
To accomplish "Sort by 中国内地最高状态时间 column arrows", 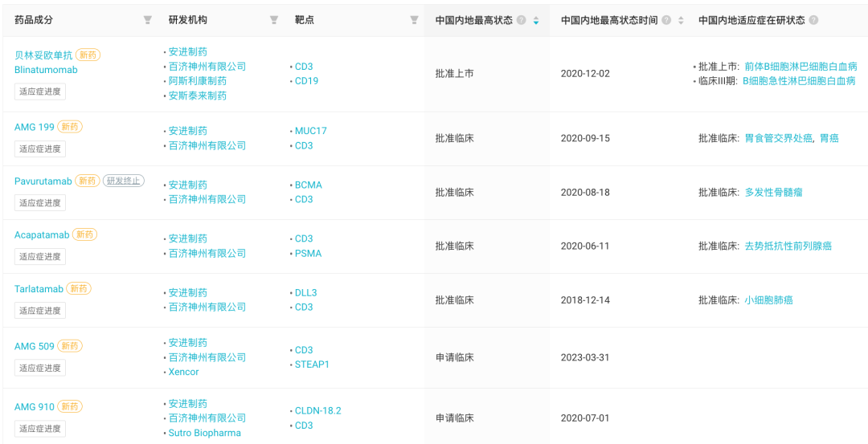I will 681,20.
